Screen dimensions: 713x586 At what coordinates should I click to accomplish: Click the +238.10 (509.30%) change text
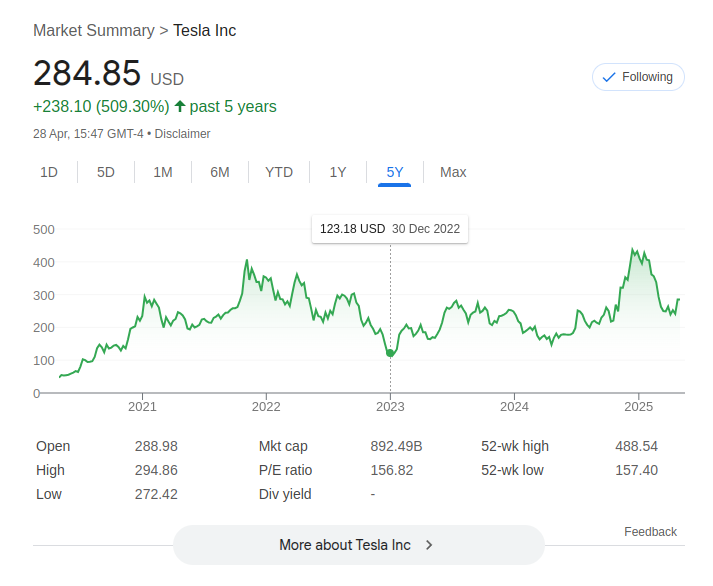(101, 106)
